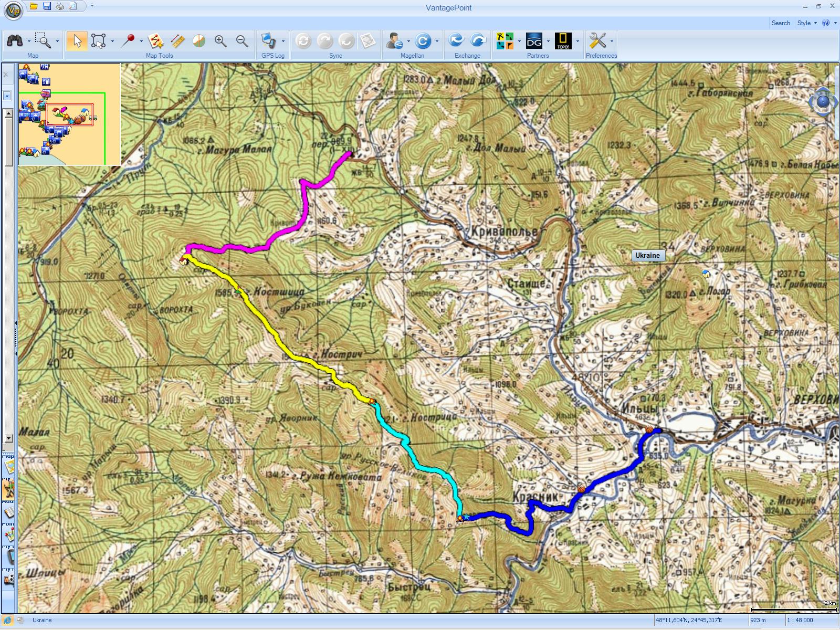Open the National Geographic TOPO! partner icon
840x630 pixels.
[x=563, y=41]
